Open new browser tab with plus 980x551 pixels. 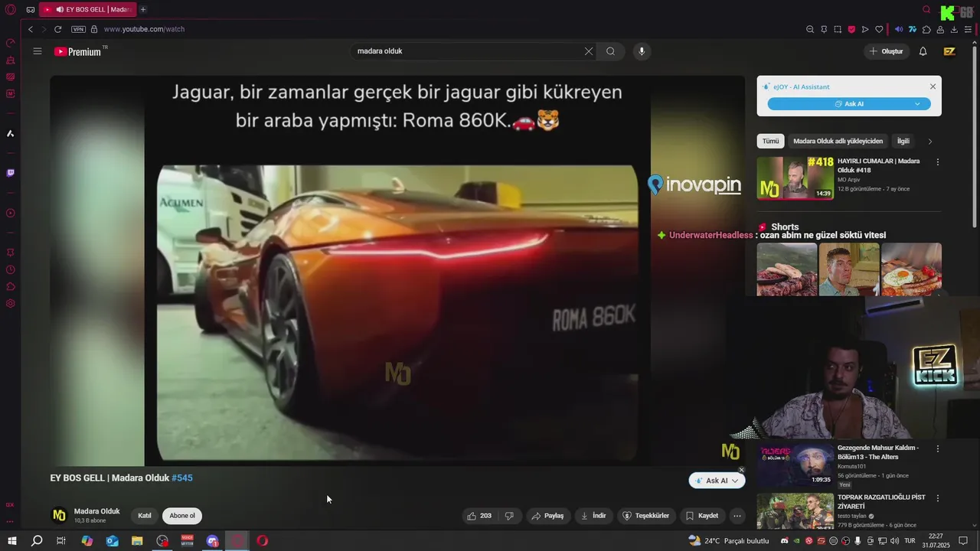coord(143,10)
